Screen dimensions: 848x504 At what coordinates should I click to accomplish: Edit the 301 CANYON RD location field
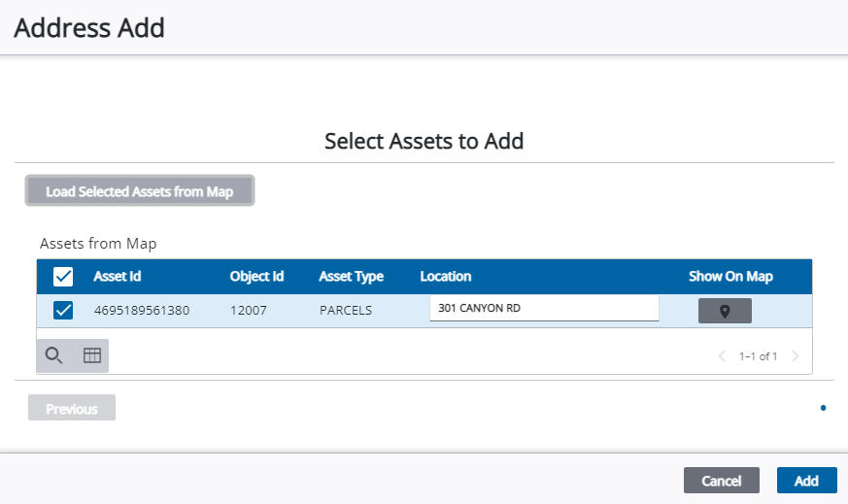[x=544, y=309]
